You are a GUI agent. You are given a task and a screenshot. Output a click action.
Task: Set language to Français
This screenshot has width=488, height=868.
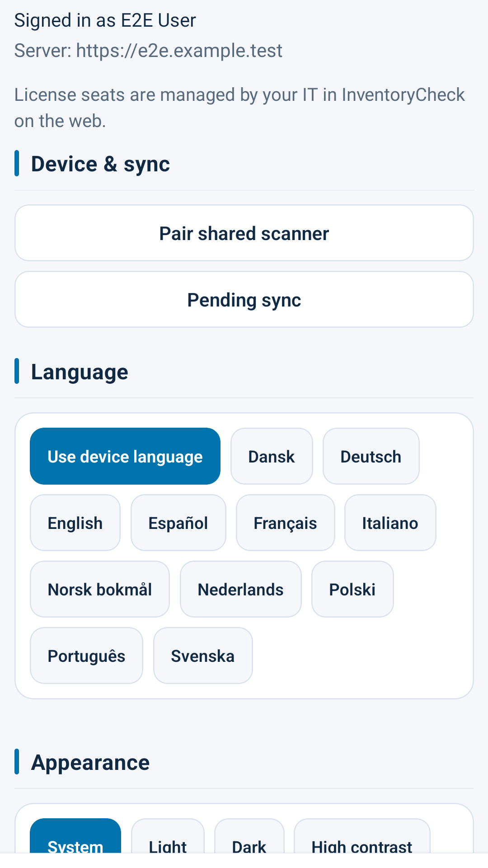(x=285, y=523)
